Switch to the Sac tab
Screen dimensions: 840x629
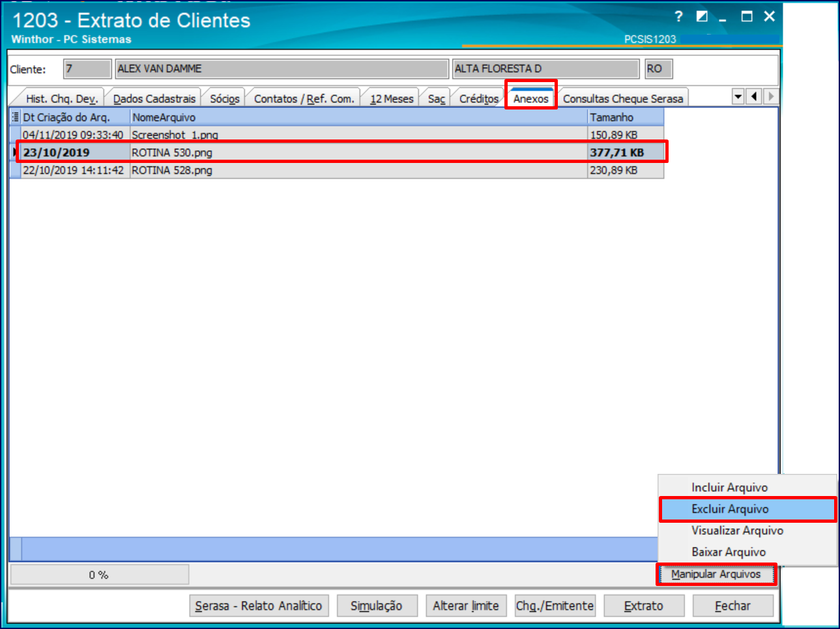pos(437,98)
